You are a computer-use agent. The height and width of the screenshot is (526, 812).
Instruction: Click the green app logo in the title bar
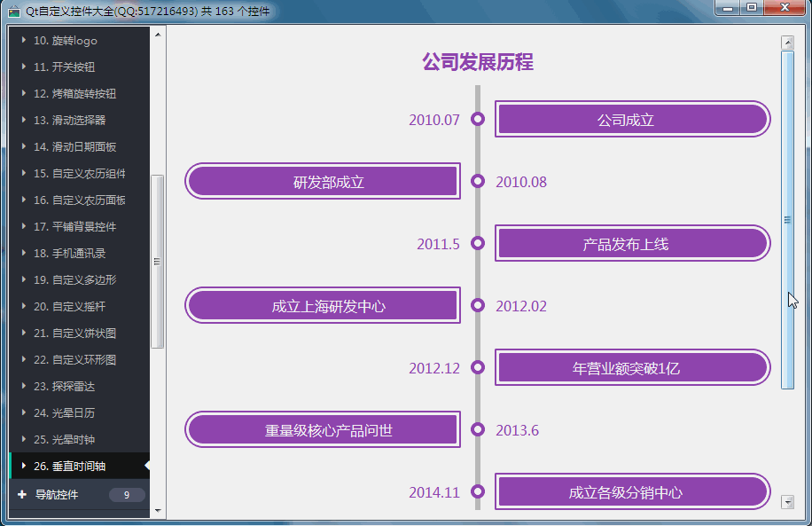[15, 11]
